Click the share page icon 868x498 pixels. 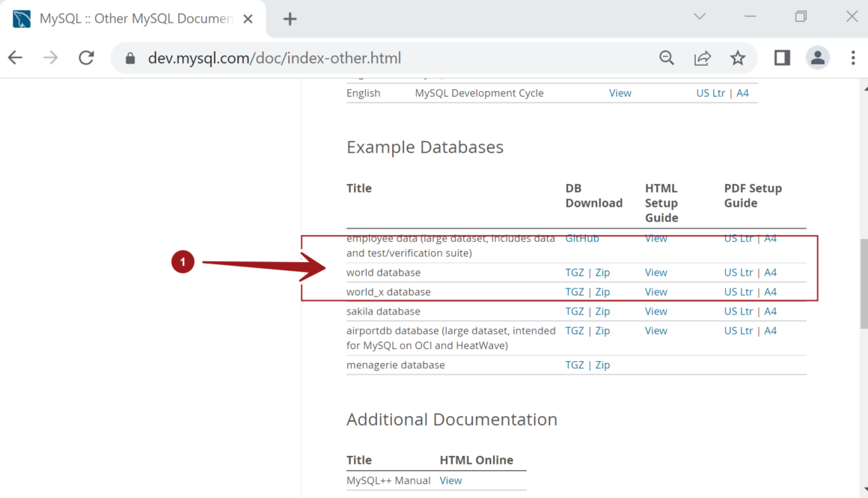pos(702,58)
